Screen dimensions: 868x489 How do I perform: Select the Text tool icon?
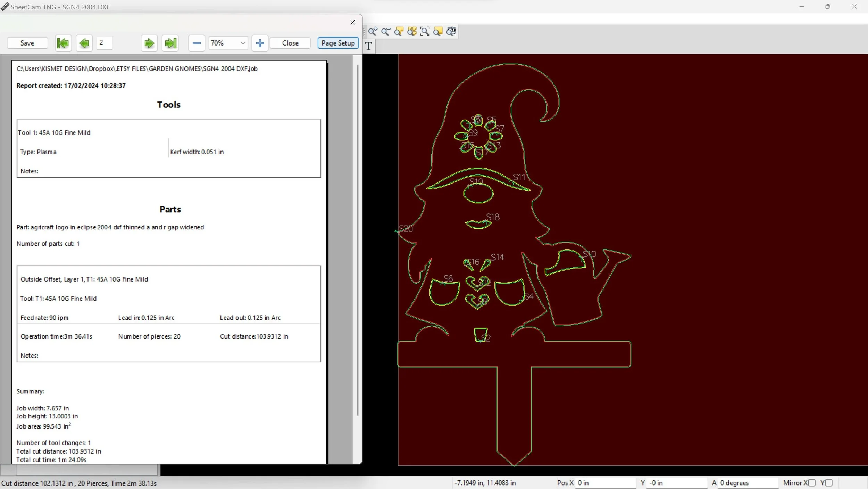(369, 46)
